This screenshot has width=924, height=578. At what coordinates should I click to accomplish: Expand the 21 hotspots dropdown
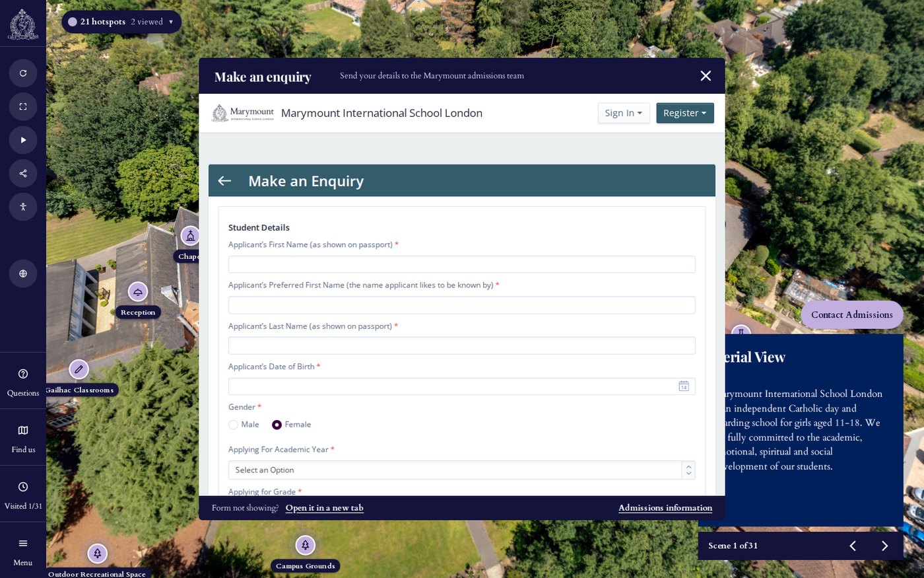[121, 22]
